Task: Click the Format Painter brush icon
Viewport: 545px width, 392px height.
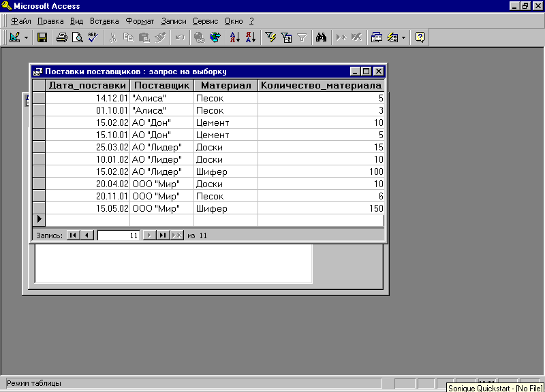Action: pos(159,37)
